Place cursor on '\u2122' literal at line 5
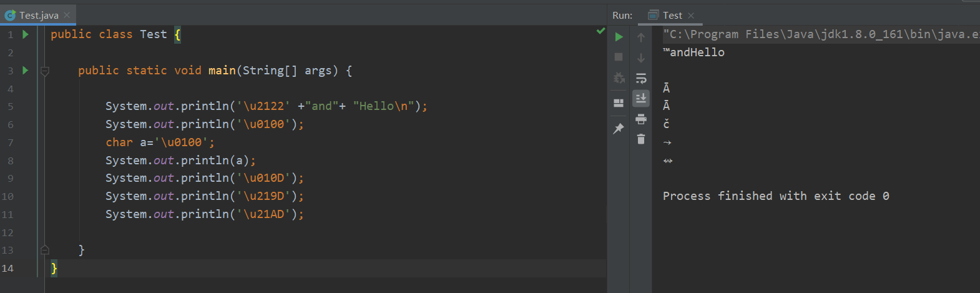980x293 pixels. (x=263, y=106)
